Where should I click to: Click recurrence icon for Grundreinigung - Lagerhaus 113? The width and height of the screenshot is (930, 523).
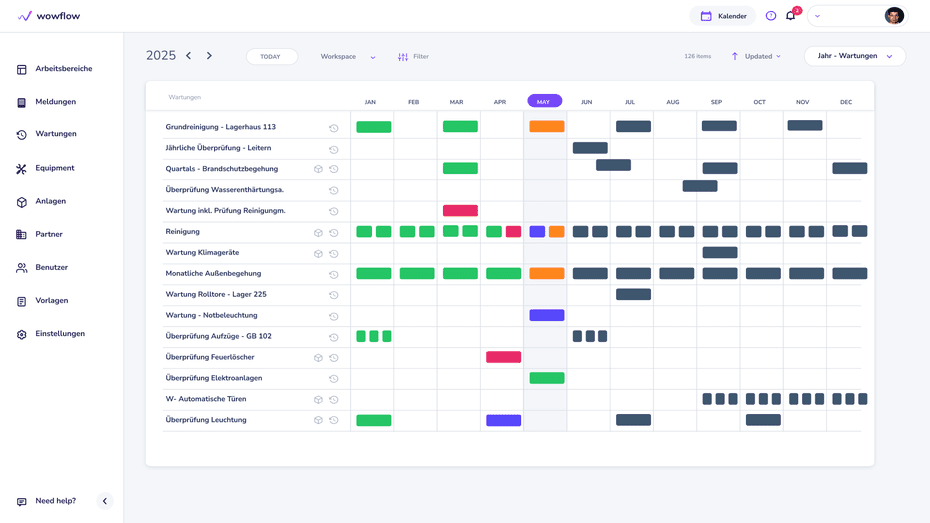coord(334,128)
